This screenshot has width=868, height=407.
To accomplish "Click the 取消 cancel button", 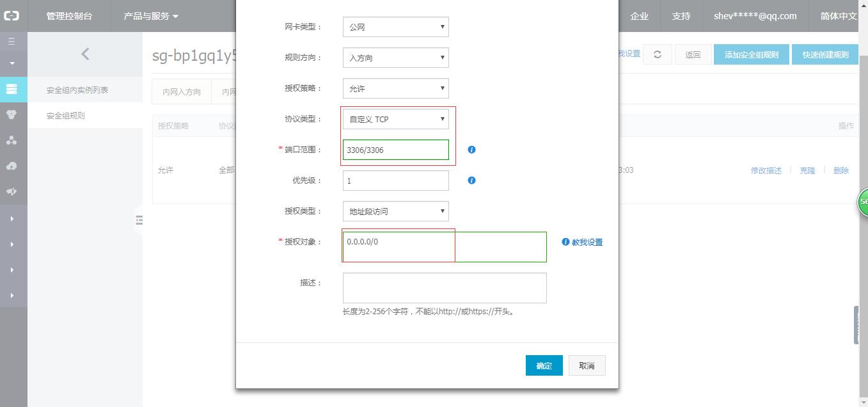I will [587, 365].
